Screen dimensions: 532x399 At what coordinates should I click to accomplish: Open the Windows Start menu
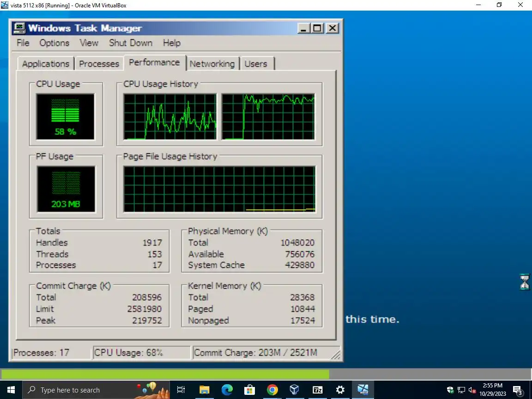[11, 390]
